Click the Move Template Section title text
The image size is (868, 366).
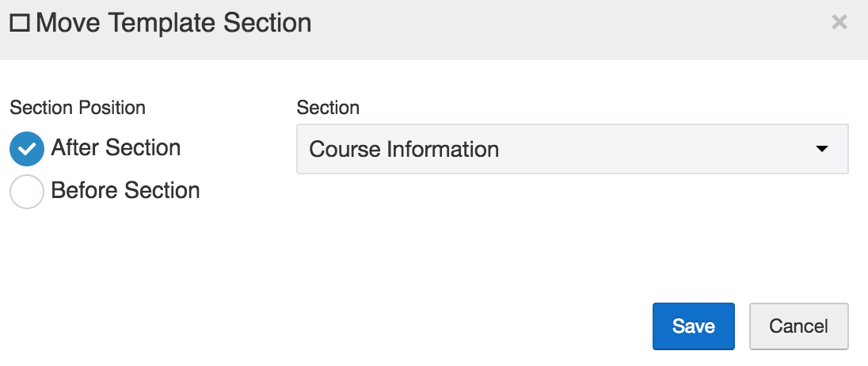pos(173,23)
